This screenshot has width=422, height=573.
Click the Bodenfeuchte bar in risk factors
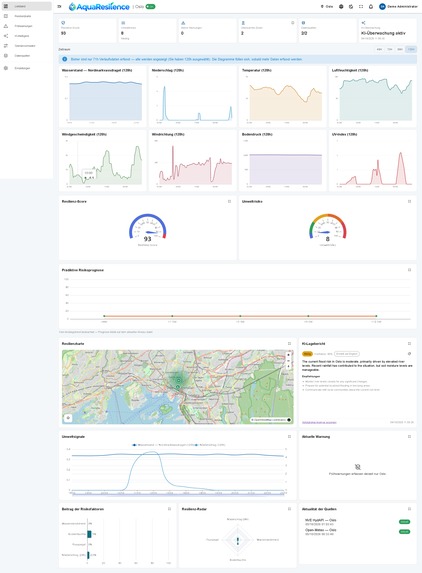click(90, 534)
